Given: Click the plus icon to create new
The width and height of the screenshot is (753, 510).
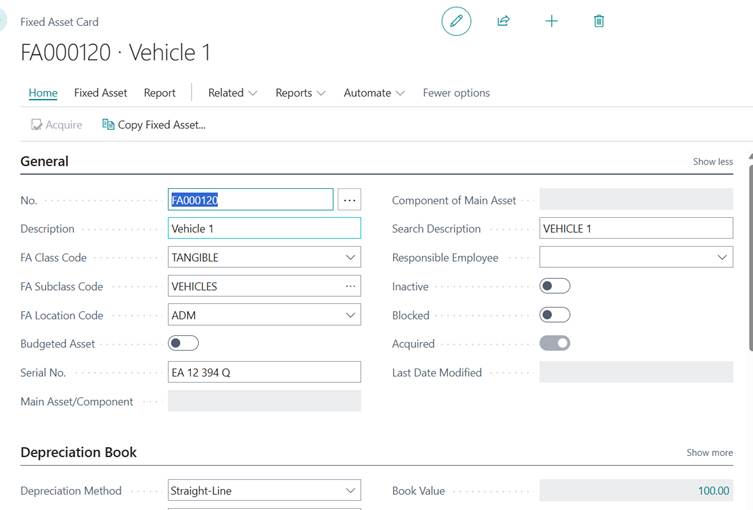Looking at the screenshot, I should pos(551,21).
